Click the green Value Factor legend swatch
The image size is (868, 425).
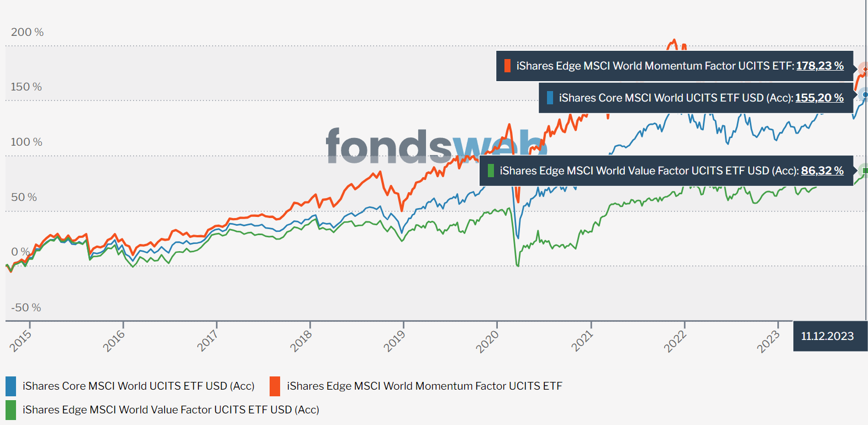point(10,410)
